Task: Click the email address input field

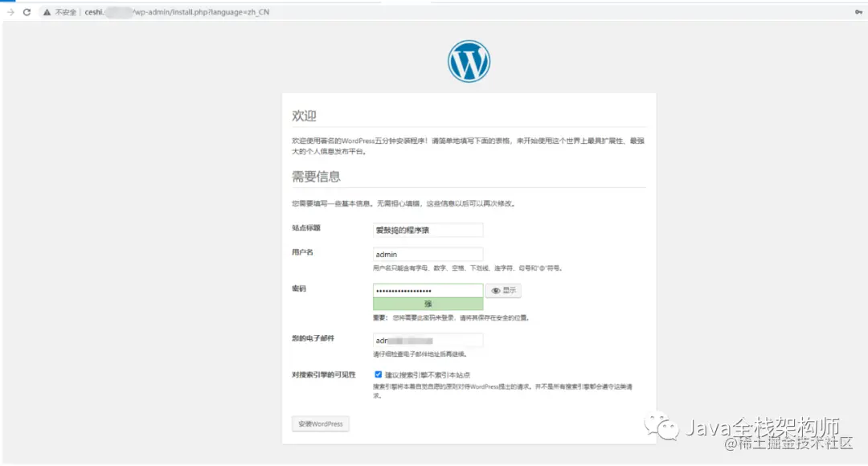Action: pyautogui.click(x=428, y=341)
